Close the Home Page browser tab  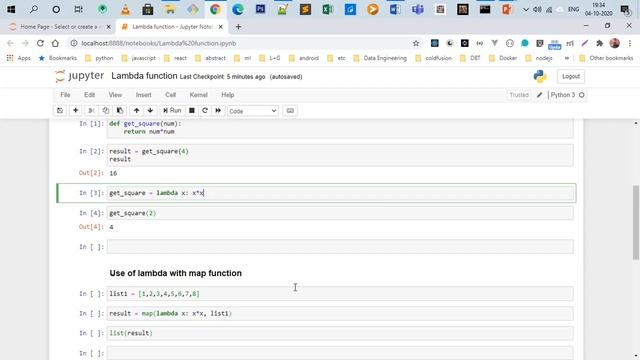109,27
